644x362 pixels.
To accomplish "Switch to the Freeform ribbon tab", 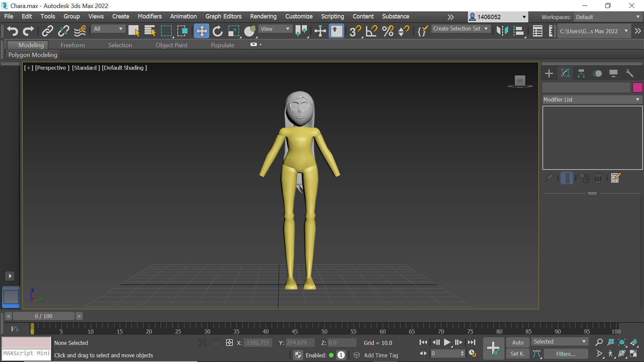I will (x=72, y=45).
